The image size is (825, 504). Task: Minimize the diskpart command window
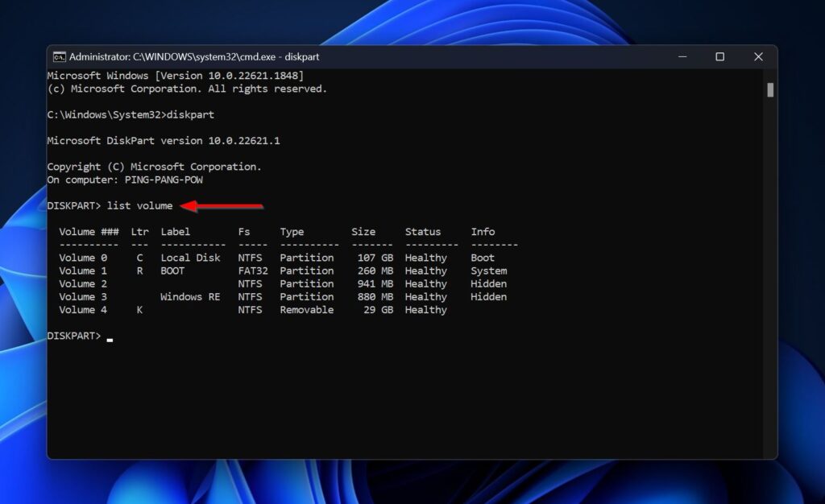coord(682,57)
